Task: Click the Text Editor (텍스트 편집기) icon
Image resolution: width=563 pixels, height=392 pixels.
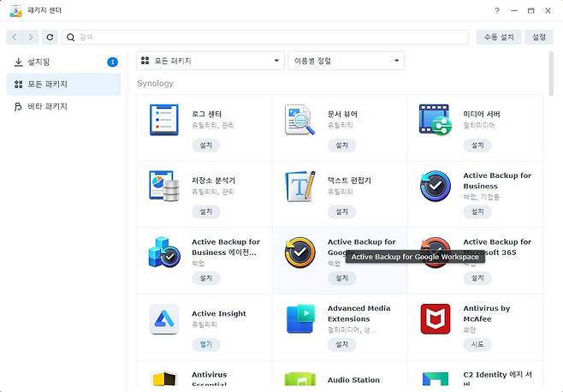Action: point(299,186)
